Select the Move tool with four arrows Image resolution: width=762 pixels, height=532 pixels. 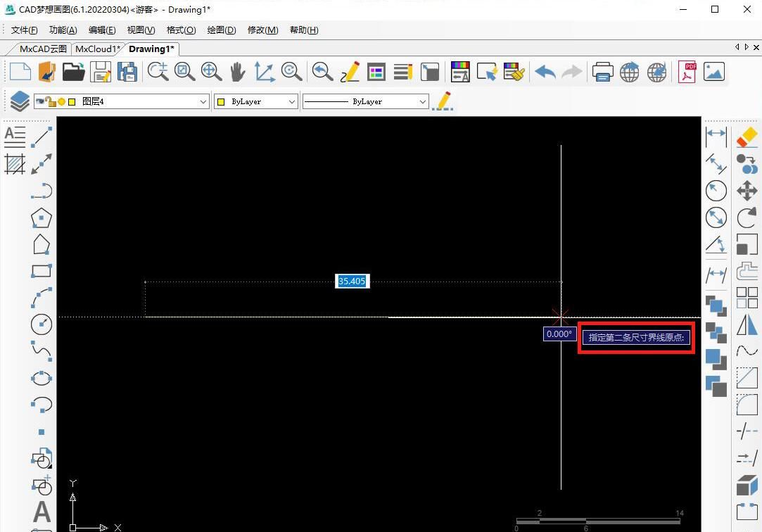[x=747, y=191]
